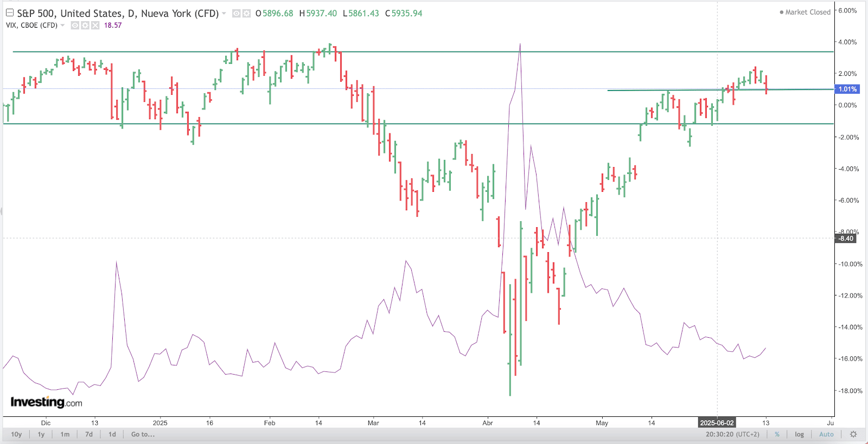Click the open value 5896.68
Image resolution: width=868 pixels, height=444 pixels.
278,14
